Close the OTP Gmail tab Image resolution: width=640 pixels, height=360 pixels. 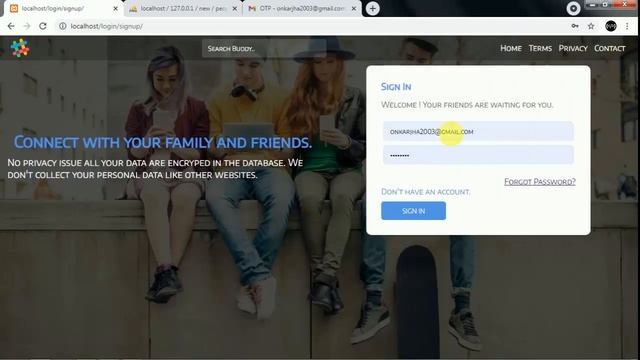click(354, 8)
